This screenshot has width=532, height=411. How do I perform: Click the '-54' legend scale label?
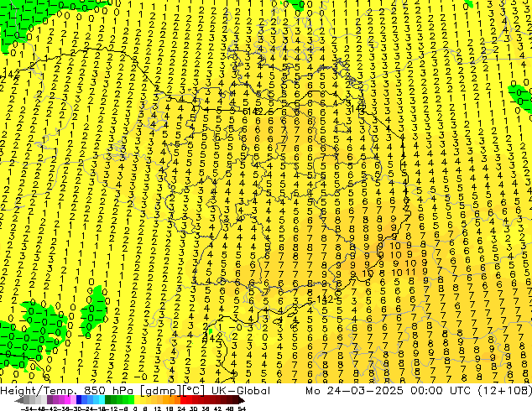point(26,409)
